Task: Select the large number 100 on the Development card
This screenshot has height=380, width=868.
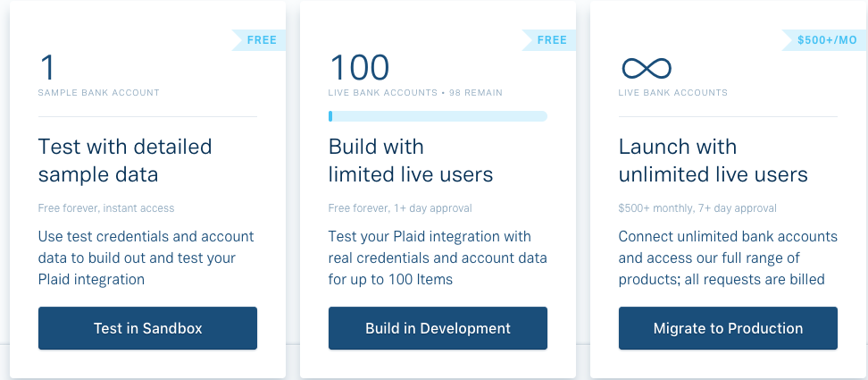Action: (359, 68)
